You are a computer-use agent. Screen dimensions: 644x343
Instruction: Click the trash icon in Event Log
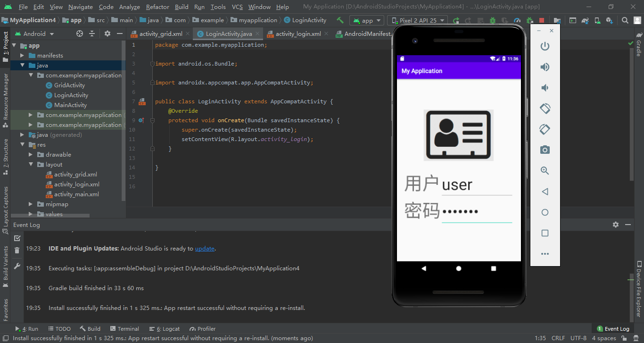[17, 251]
